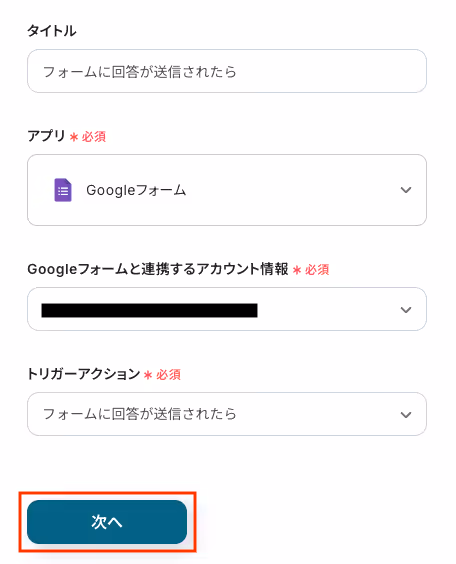Viewport: 456px width, 564px height.
Task: Open the Googleフォーム app selector text
Action: coord(136,190)
